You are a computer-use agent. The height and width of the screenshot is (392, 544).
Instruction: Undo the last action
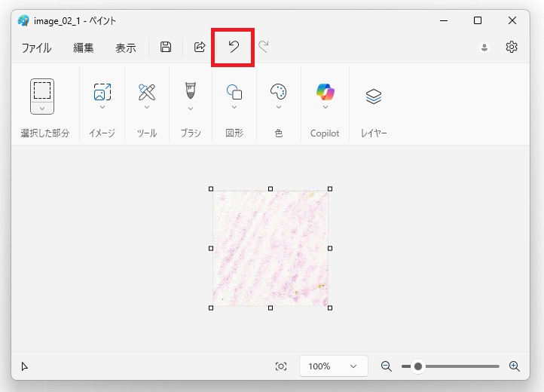click(x=234, y=47)
